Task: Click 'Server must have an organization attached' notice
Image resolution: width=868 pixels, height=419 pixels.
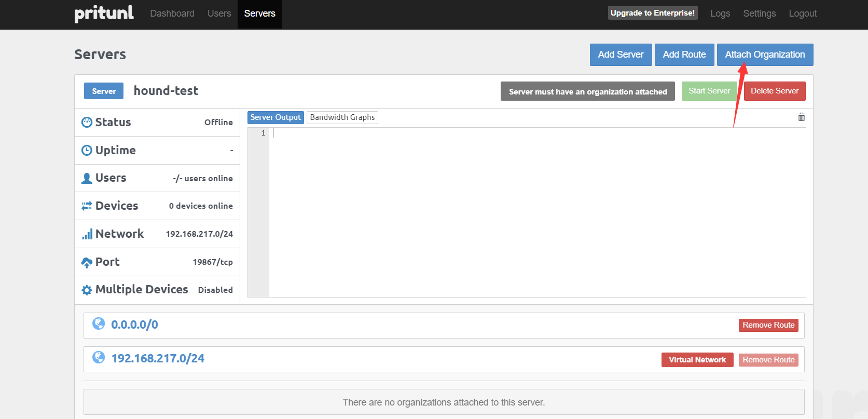Action: pyautogui.click(x=588, y=91)
